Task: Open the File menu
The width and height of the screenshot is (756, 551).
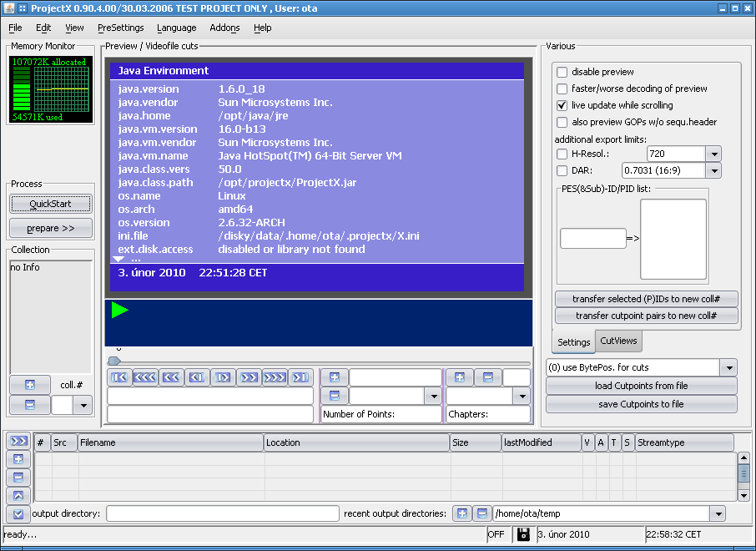Action: pos(15,28)
